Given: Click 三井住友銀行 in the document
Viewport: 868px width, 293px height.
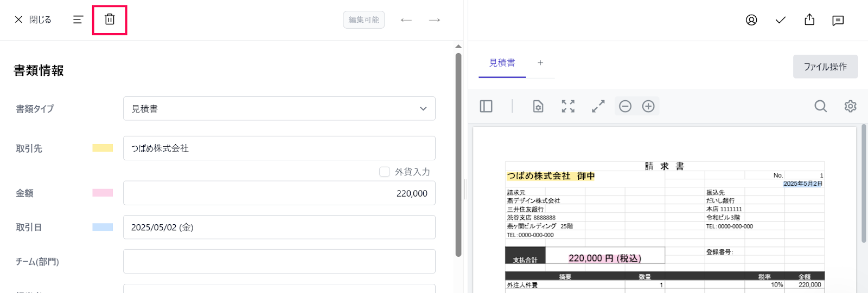Looking at the screenshot, I should pyautogui.click(x=525, y=209).
